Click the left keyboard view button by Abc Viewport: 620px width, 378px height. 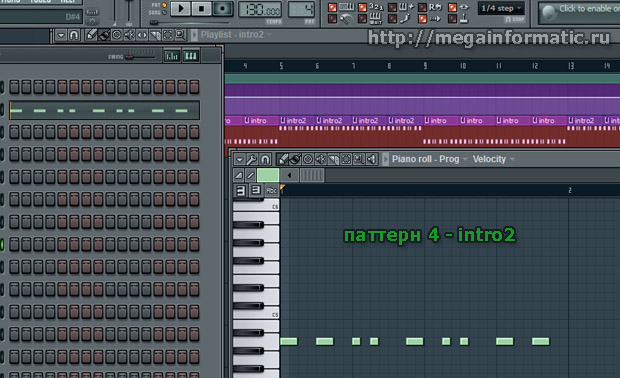pos(240,191)
